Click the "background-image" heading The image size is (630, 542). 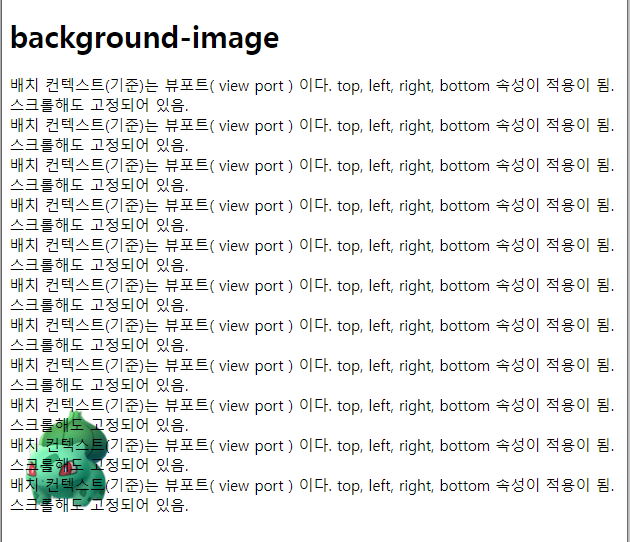pos(145,37)
